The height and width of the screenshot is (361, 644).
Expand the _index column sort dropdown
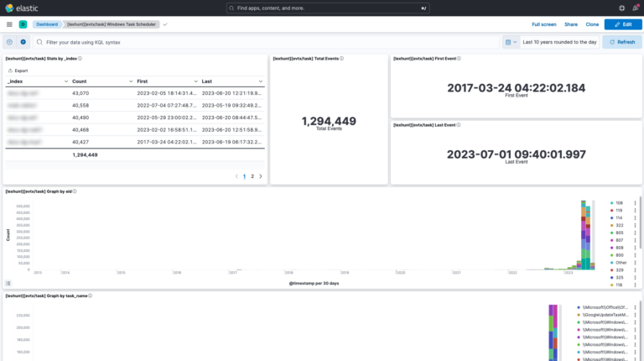point(65,81)
